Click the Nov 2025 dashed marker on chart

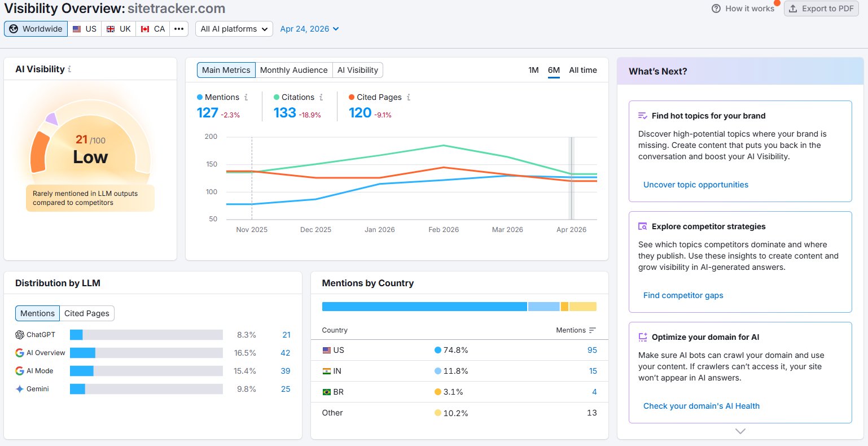tap(252, 178)
